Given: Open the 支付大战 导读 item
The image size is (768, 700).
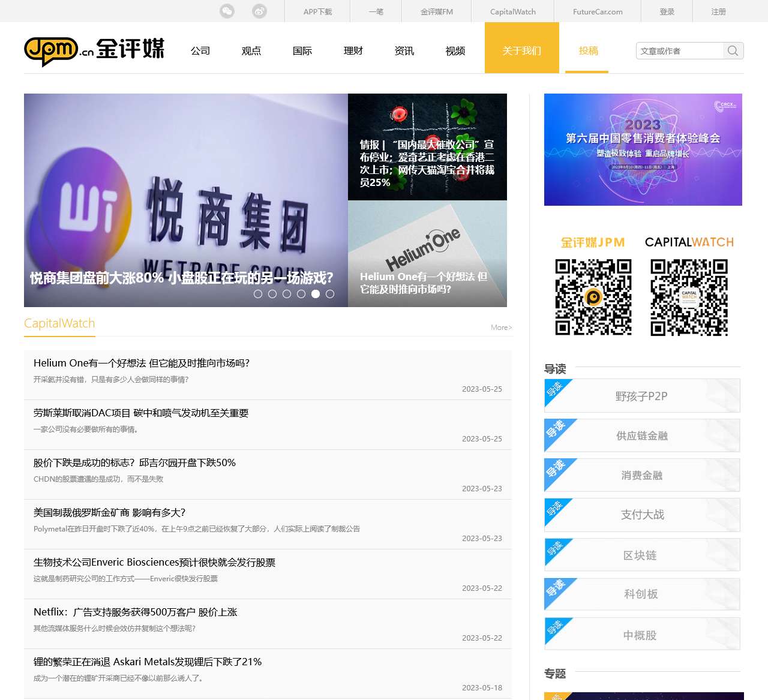Looking at the screenshot, I should (641, 515).
